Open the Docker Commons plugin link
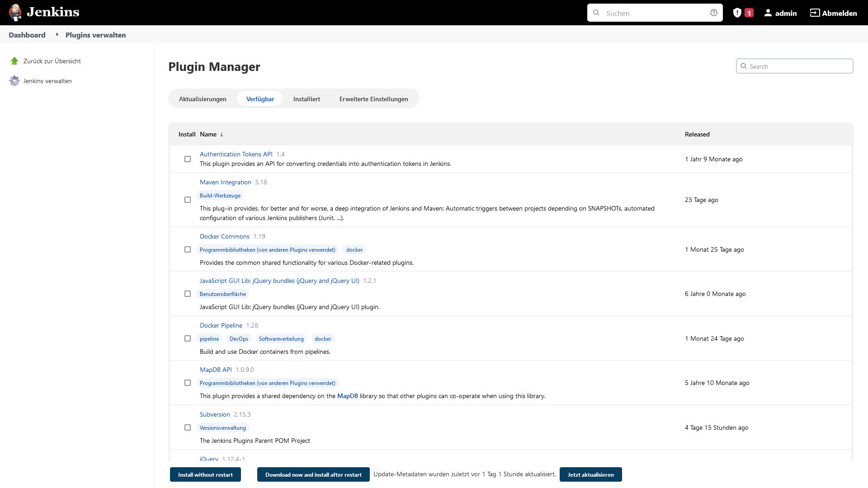Viewport: 868px width, 488px height. click(x=224, y=236)
